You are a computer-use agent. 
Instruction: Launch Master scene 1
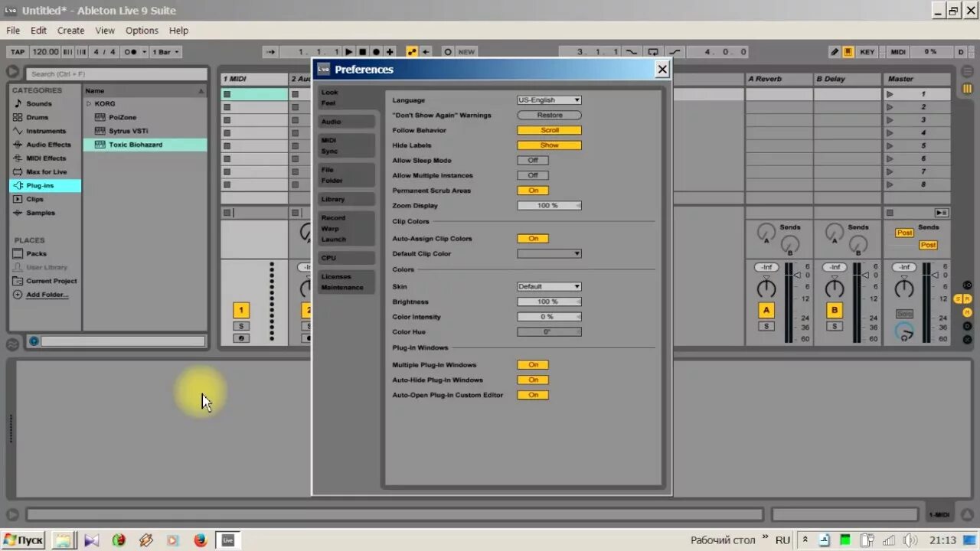coord(890,94)
